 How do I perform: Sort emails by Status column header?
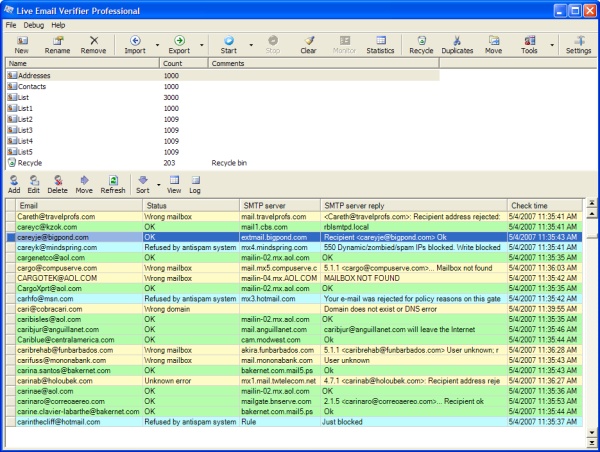point(191,206)
